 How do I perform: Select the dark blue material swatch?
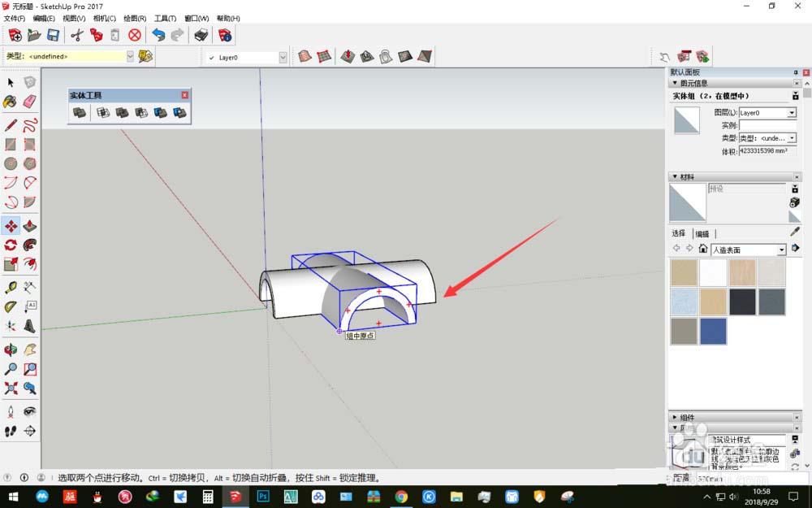pyautogui.click(x=713, y=331)
